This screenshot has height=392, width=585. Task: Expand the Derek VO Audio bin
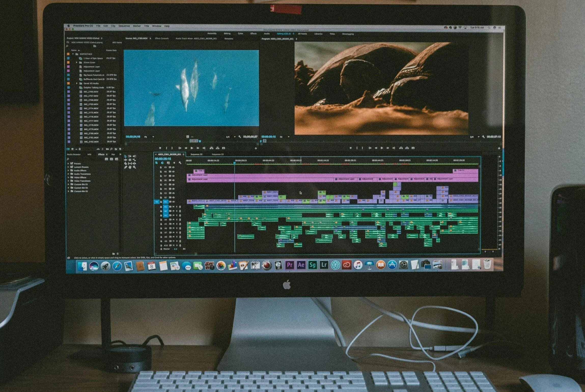77,83
